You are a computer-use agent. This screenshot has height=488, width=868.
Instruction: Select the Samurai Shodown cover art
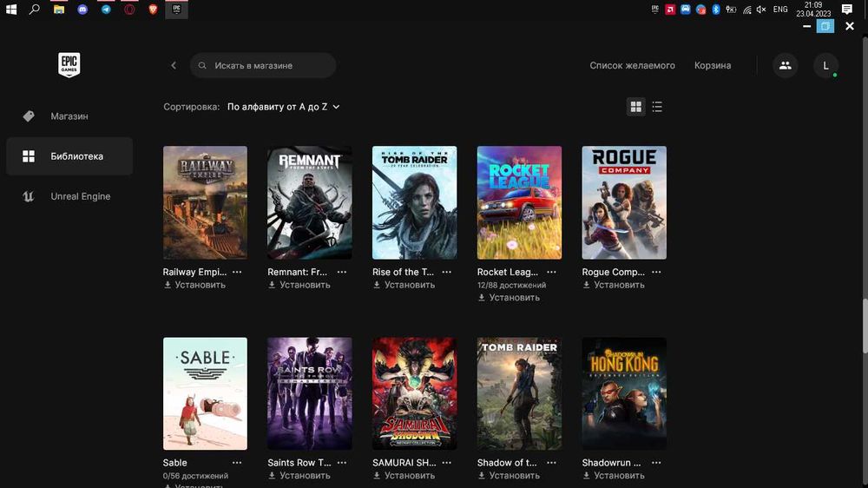coord(415,393)
